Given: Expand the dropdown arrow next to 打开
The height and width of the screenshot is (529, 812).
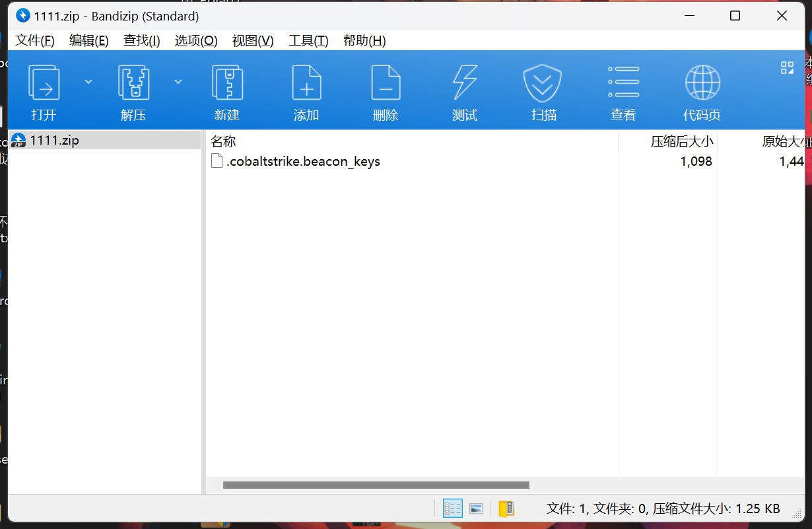Looking at the screenshot, I should pos(88,81).
